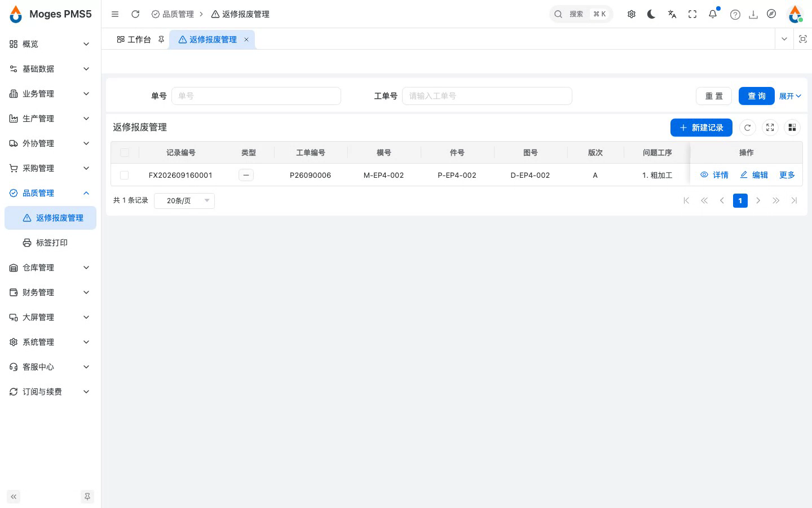Pin the 工作台 tab
812x508 pixels.
(x=161, y=40)
